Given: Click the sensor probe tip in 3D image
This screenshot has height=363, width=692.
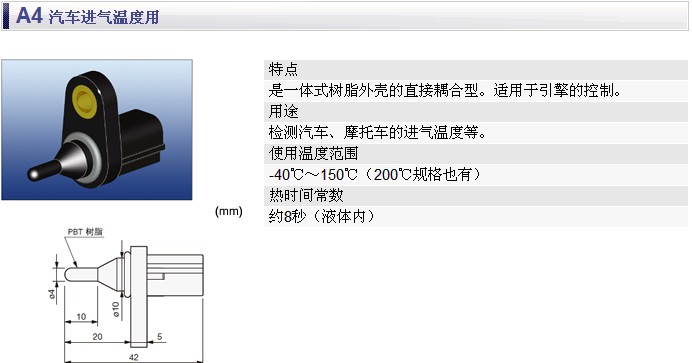Looking at the screenshot, I should click(34, 174).
